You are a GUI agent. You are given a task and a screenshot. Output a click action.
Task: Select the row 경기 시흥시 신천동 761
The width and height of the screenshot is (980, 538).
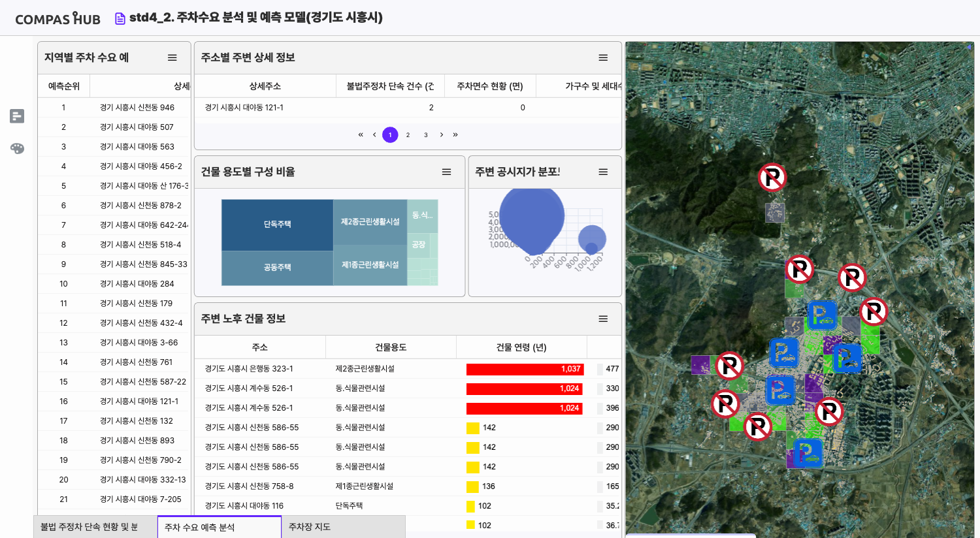[114, 362]
